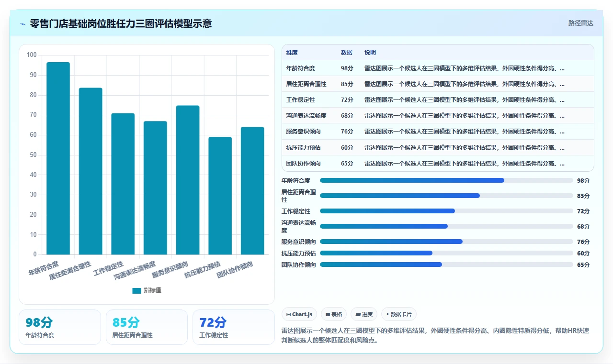Click the 居住距离合理性 bar in chart
613x364 pixels.
coord(91,171)
